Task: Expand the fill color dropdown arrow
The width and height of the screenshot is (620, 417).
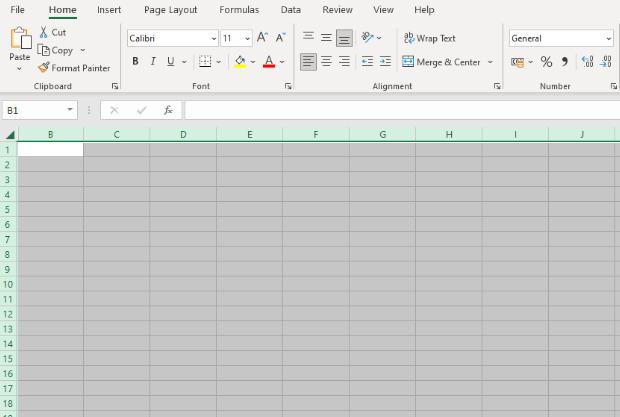Action: coord(253,62)
